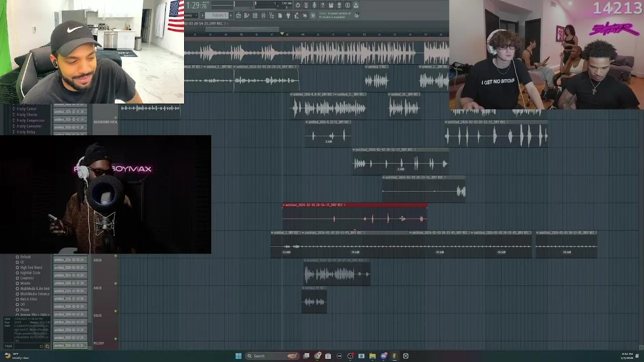The width and height of the screenshot is (644, 362).
Task: Click the browser search magnifier icon
Action: [x=47, y=346]
